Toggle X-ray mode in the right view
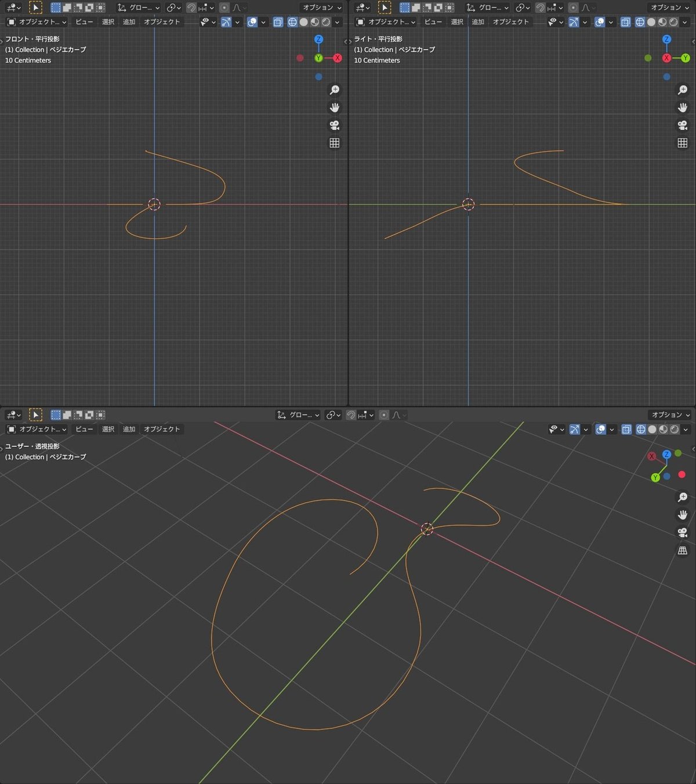 (626, 22)
